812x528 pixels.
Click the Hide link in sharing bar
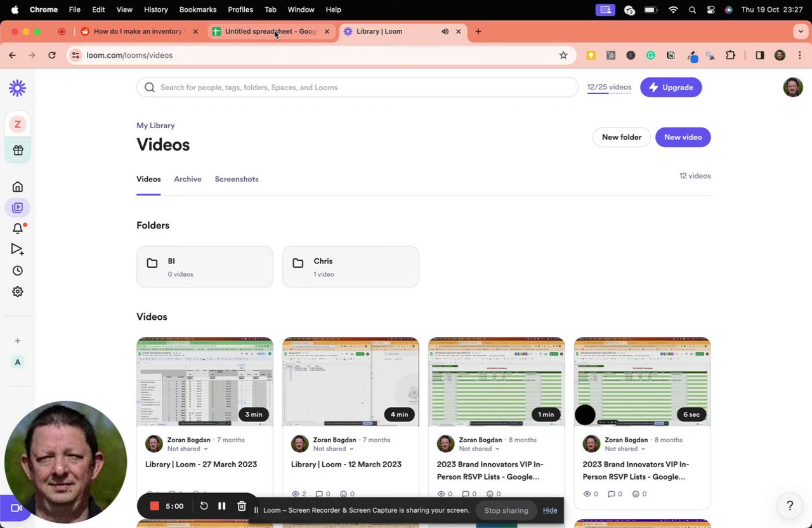point(550,510)
